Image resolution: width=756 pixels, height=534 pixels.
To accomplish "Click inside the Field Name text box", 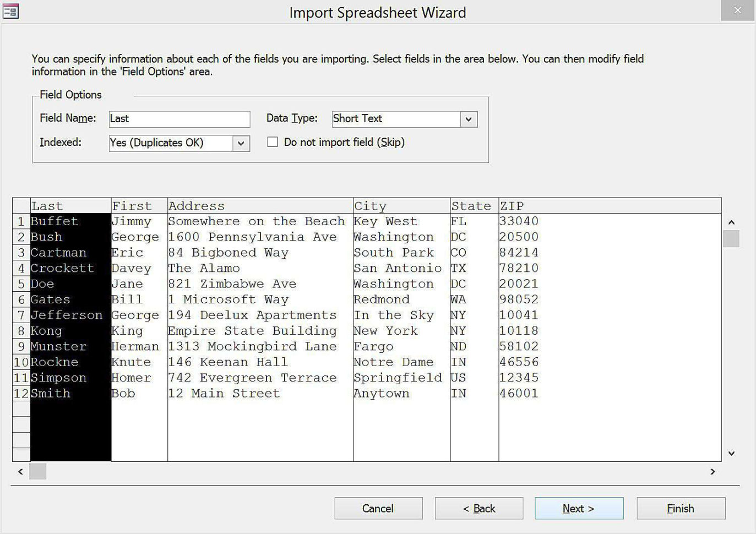I will pyautogui.click(x=179, y=118).
